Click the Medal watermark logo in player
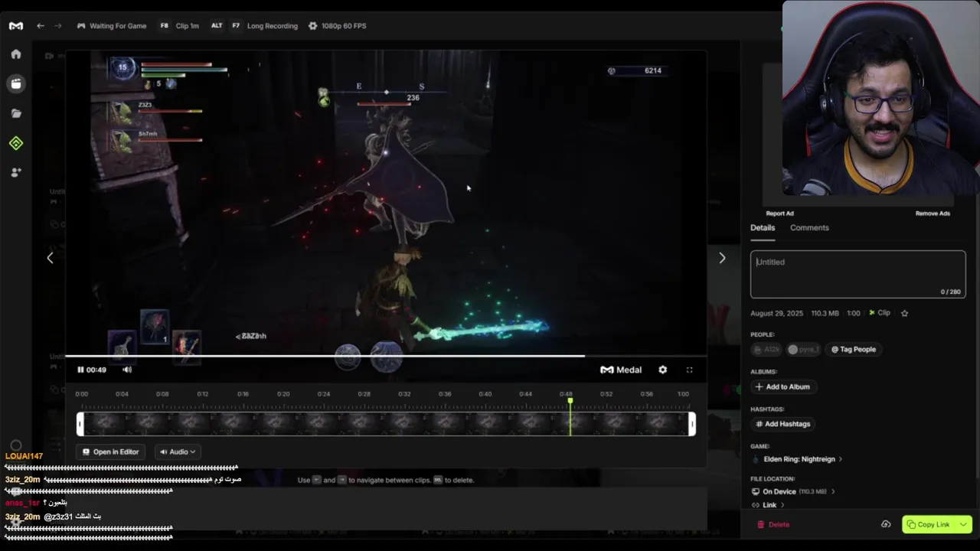Image resolution: width=980 pixels, height=551 pixels. pos(621,370)
